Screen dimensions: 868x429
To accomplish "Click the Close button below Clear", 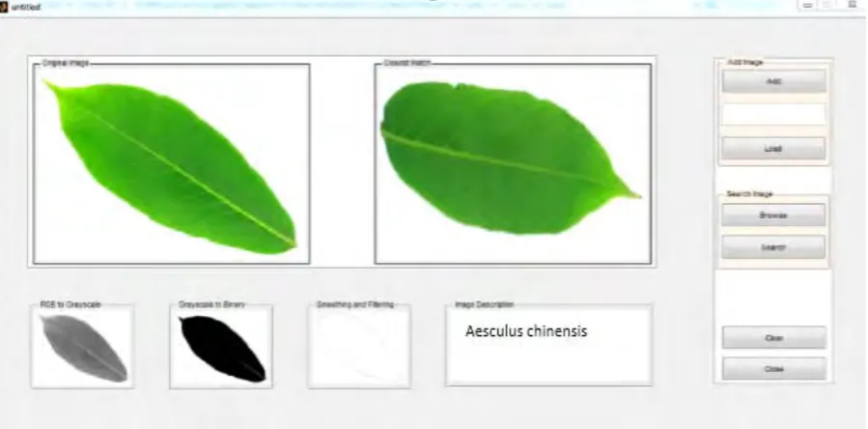I will pyautogui.click(x=774, y=368).
